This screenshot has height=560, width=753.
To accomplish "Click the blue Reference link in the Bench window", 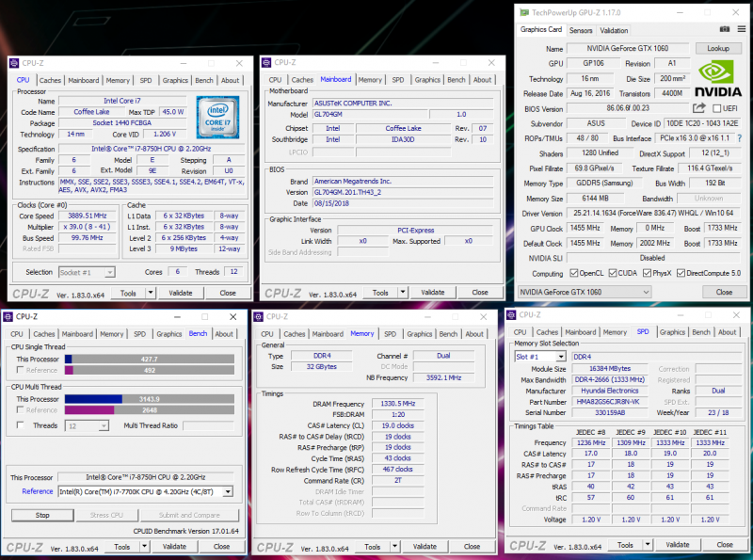I will [x=38, y=491].
